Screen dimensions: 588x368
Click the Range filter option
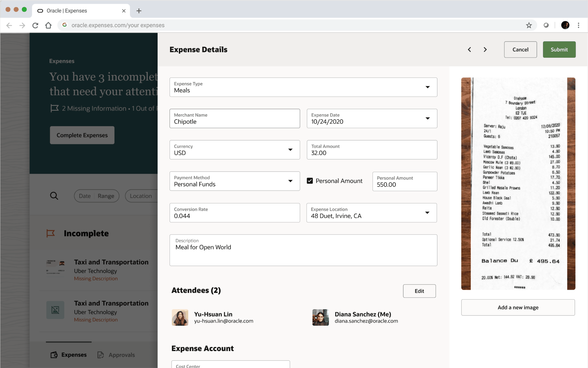pyautogui.click(x=106, y=196)
